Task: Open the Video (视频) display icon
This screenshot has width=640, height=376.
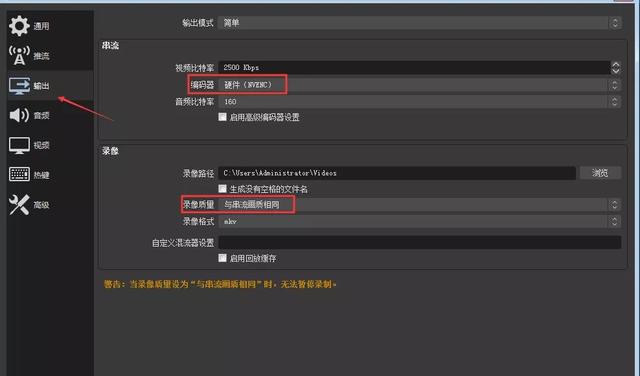Action: point(19,145)
